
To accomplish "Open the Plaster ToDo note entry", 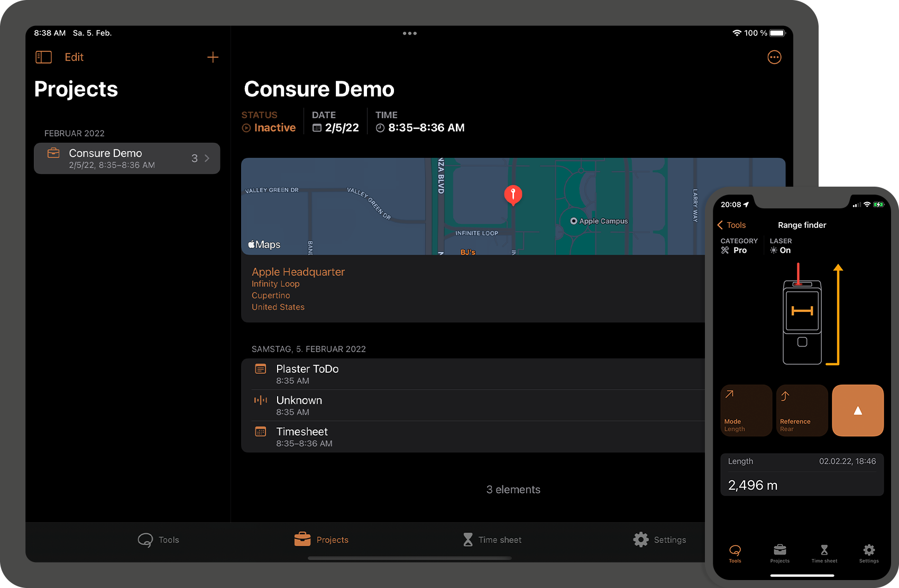I will 307,374.
